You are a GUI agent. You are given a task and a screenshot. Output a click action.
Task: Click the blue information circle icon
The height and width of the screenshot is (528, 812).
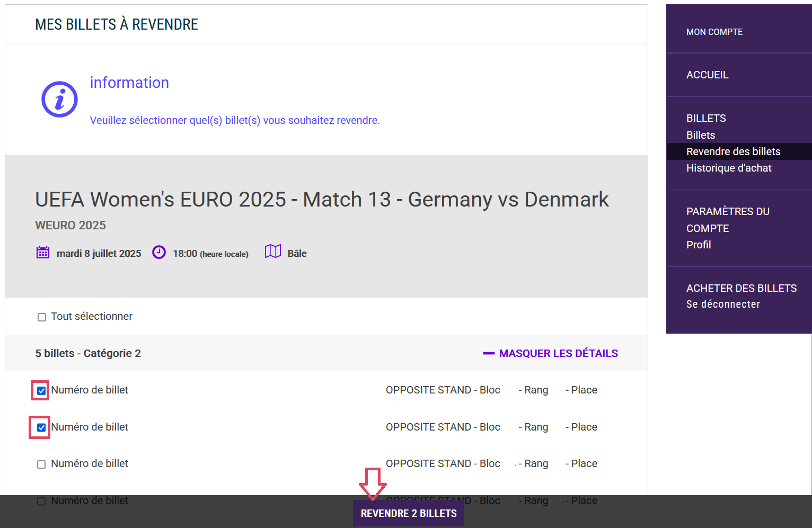tap(59, 99)
